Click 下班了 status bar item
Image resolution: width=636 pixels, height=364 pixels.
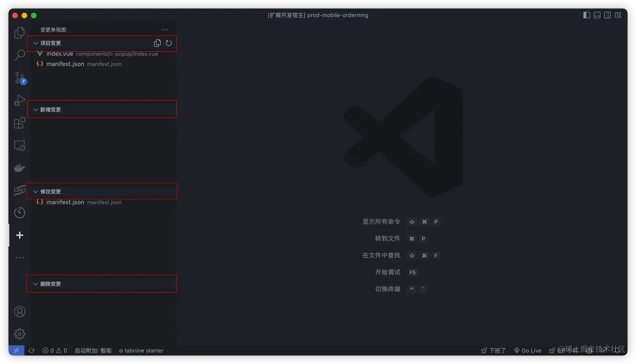point(493,350)
